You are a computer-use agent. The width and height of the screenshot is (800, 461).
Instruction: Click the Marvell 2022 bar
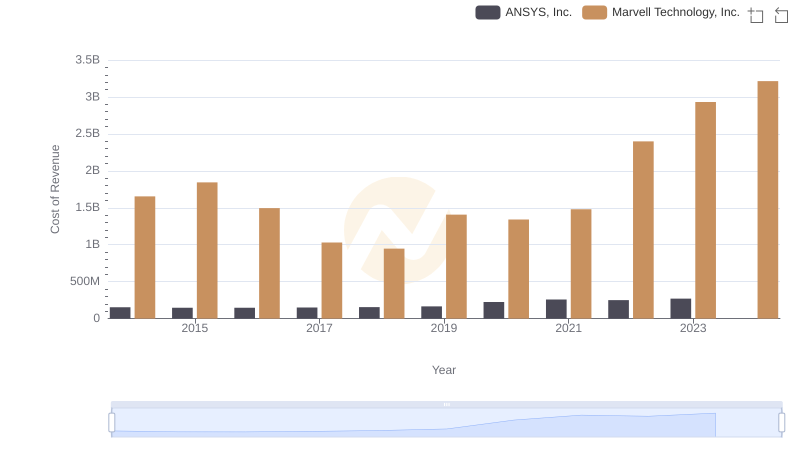click(x=643, y=229)
